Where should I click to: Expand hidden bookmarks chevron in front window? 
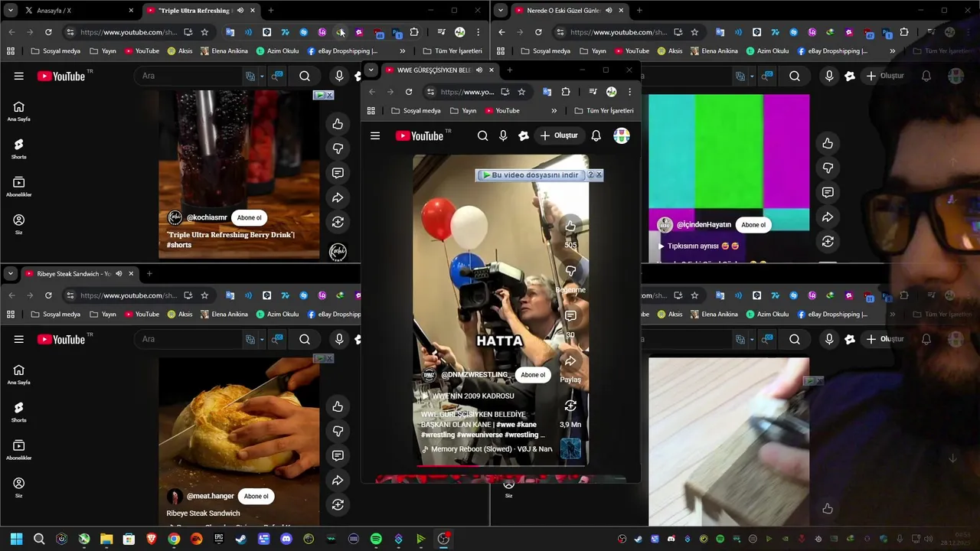click(554, 111)
